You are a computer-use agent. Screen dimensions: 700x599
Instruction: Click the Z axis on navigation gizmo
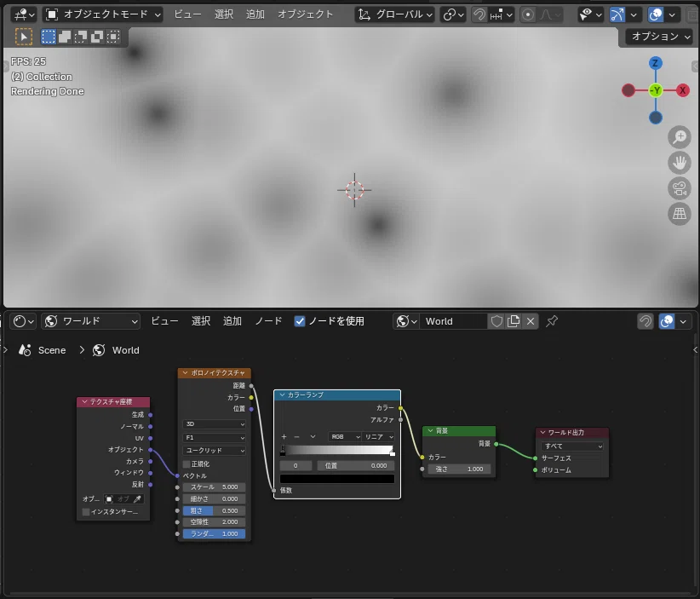click(656, 63)
